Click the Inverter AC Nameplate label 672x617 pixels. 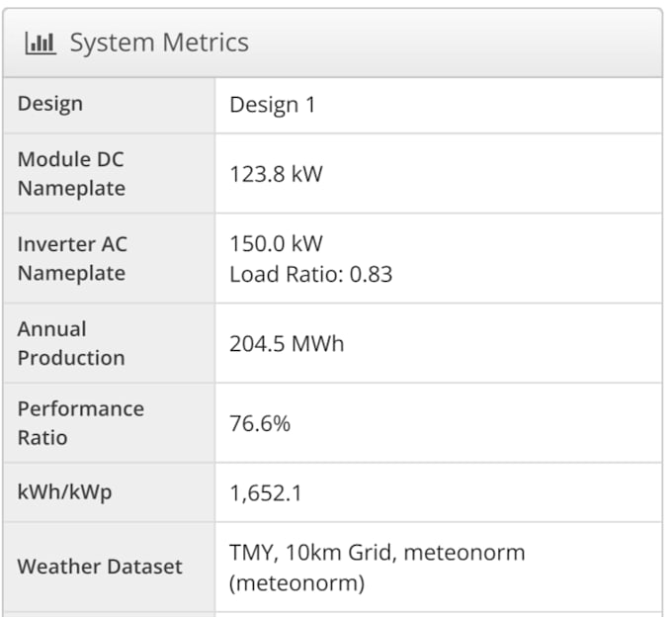coord(72,258)
